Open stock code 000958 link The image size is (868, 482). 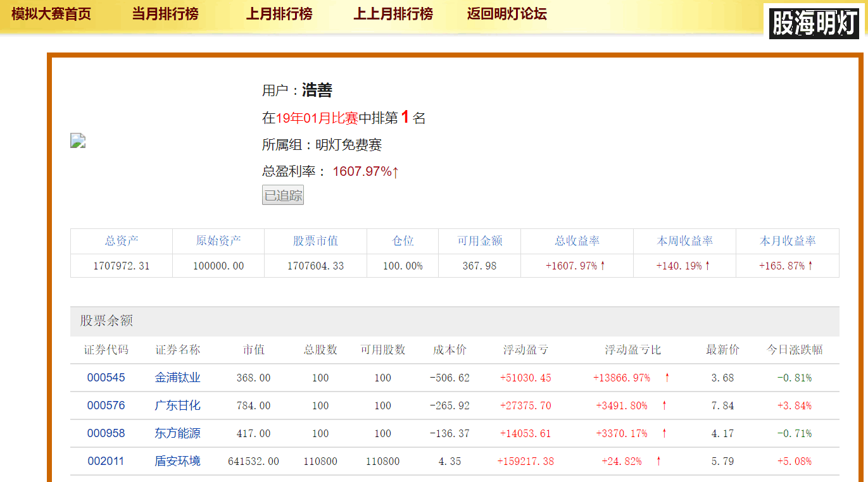[106, 433]
